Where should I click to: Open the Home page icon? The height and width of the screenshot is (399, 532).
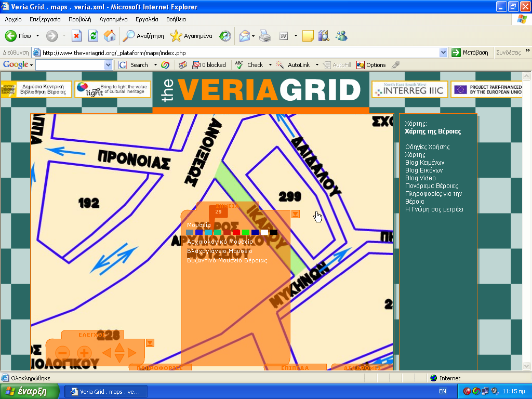coord(109,36)
